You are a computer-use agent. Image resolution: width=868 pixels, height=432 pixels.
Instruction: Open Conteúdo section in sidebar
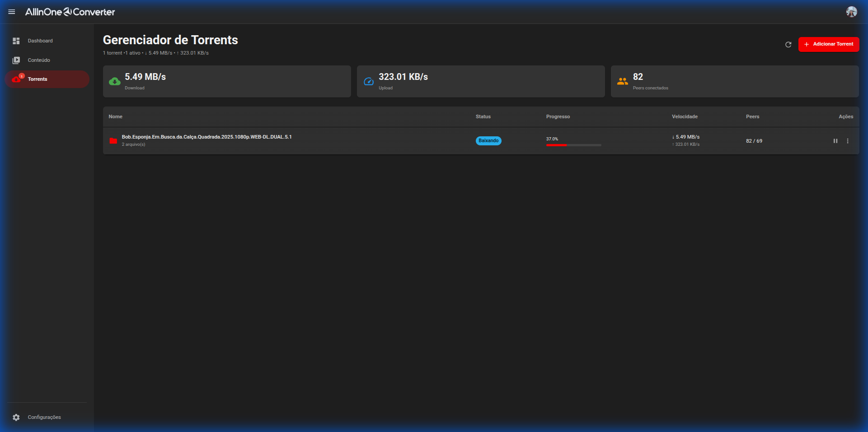tap(39, 60)
